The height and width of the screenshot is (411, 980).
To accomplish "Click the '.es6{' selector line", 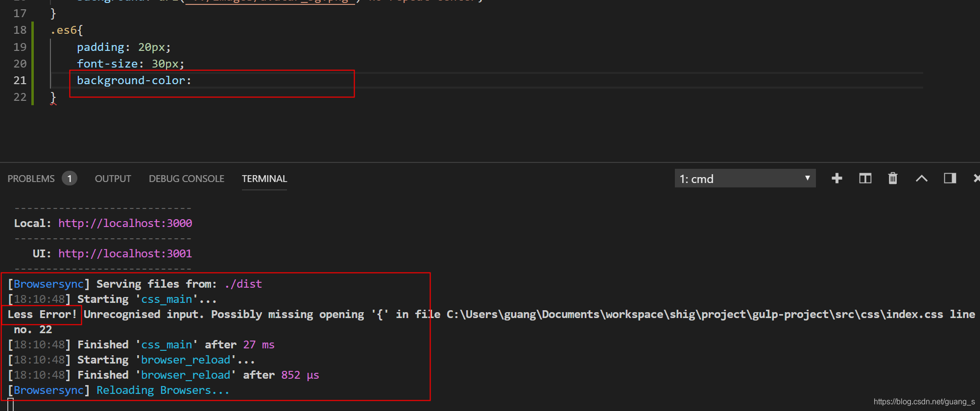I will (67, 30).
